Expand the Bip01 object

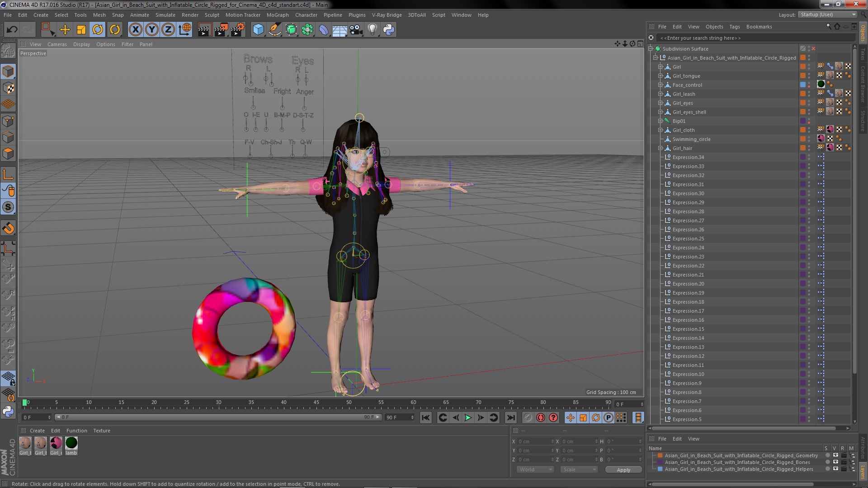660,121
